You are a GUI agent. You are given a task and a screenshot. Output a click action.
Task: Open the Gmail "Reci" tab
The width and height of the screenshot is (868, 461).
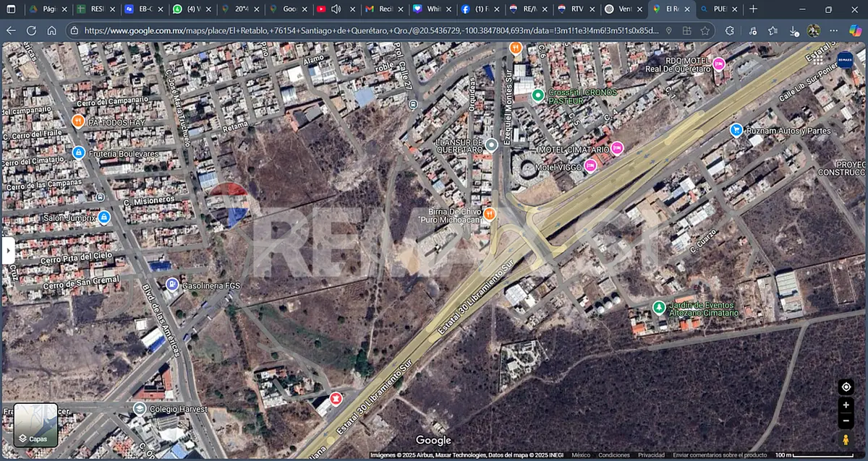(x=383, y=9)
